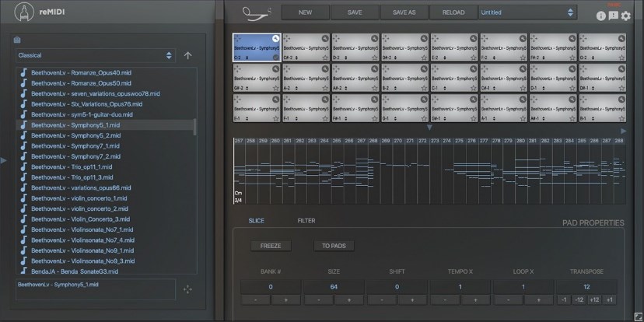Open the settings gear icon

click(626, 16)
